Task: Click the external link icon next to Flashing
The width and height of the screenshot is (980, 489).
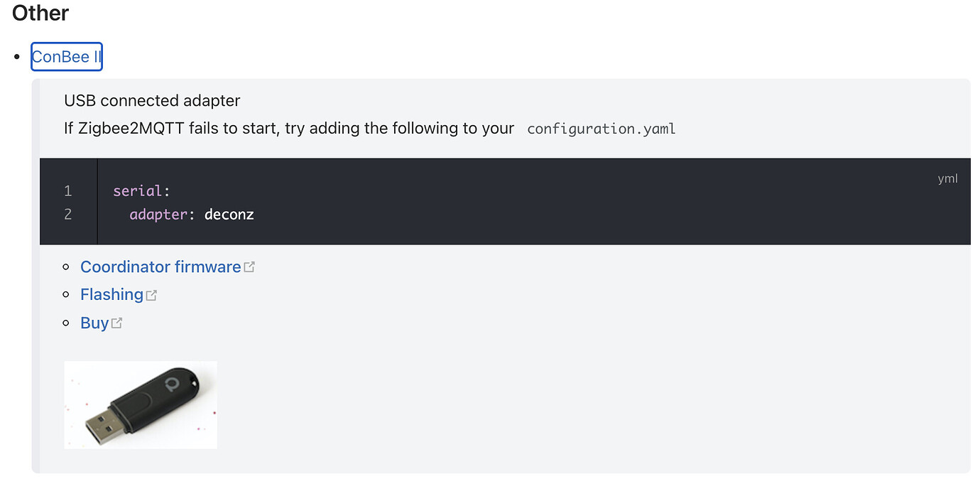Action: click(151, 294)
